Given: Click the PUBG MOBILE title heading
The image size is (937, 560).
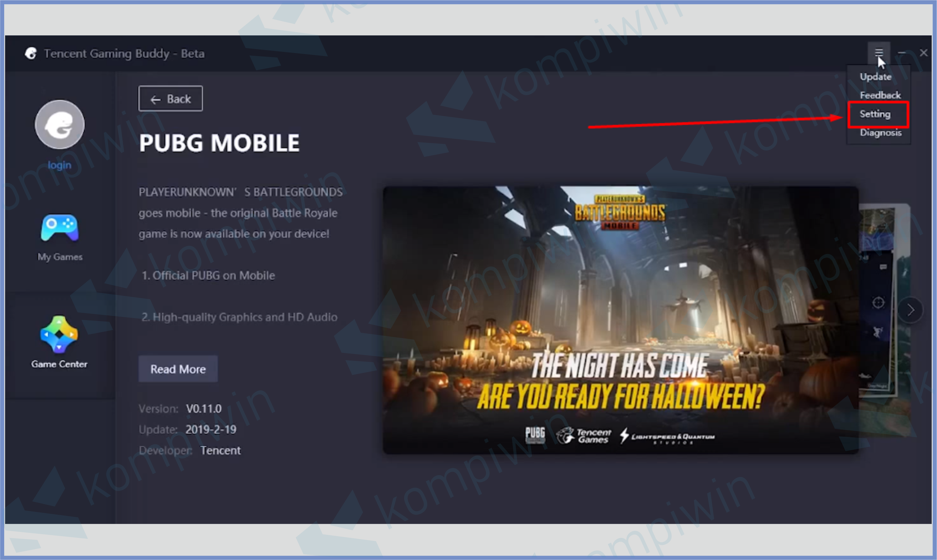Looking at the screenshot, I should click(219, 143).
